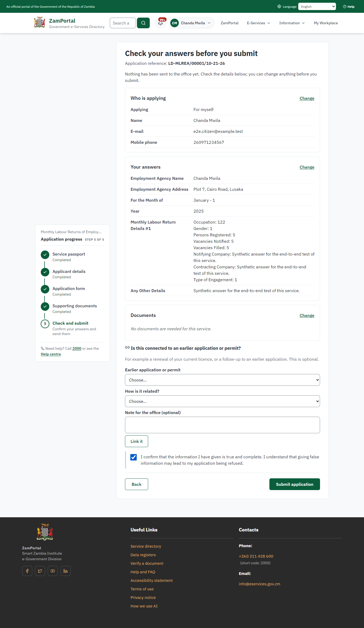Click the globe icon beside Language

(x=279, y=7)
